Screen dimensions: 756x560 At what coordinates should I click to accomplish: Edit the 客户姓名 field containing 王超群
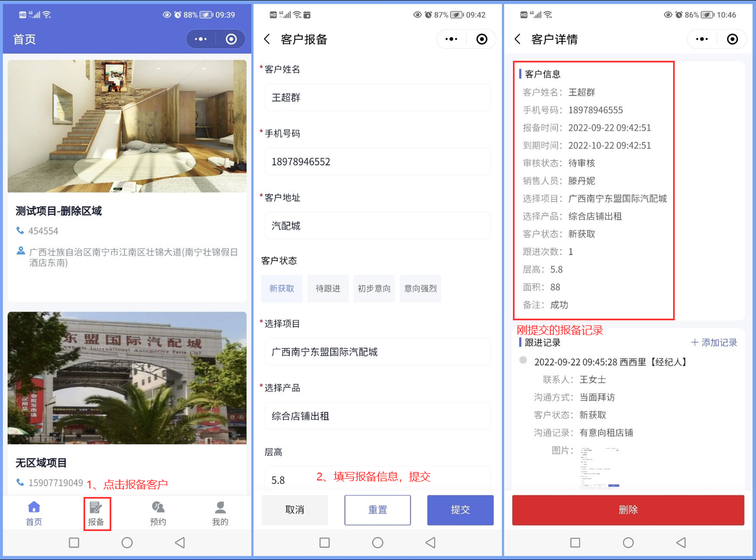click(378, 98)
